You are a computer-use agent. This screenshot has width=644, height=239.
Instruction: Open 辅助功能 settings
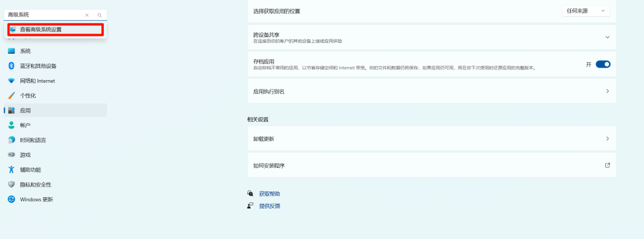point(55,170)
